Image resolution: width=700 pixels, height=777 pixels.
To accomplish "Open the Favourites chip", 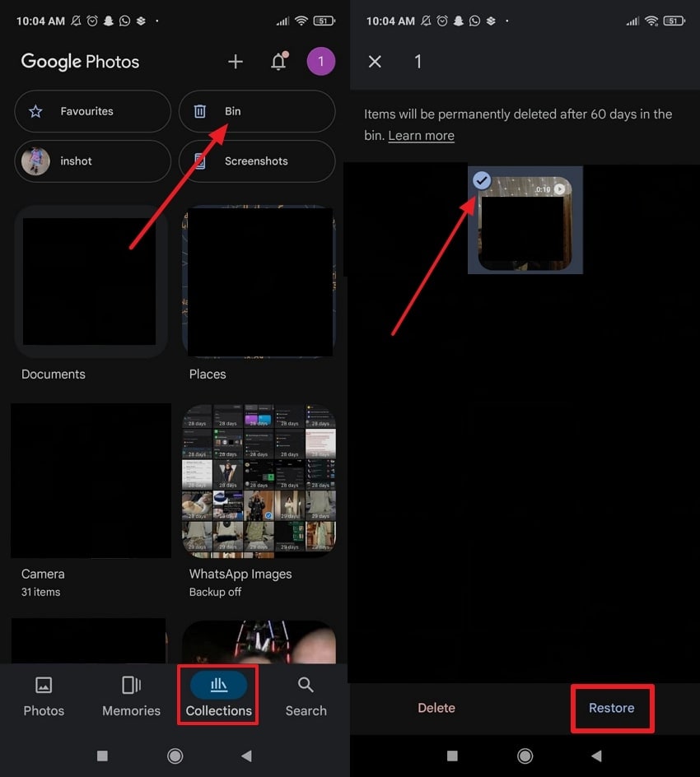I will (93, 111).
